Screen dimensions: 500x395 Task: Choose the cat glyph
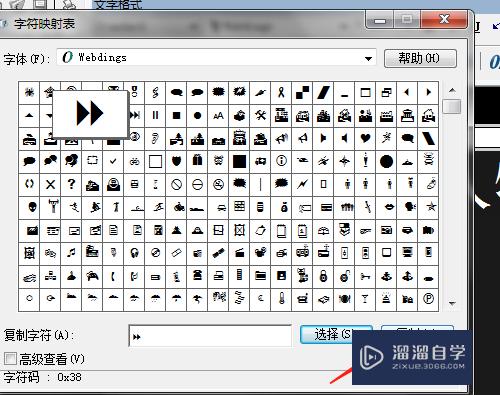302,276
